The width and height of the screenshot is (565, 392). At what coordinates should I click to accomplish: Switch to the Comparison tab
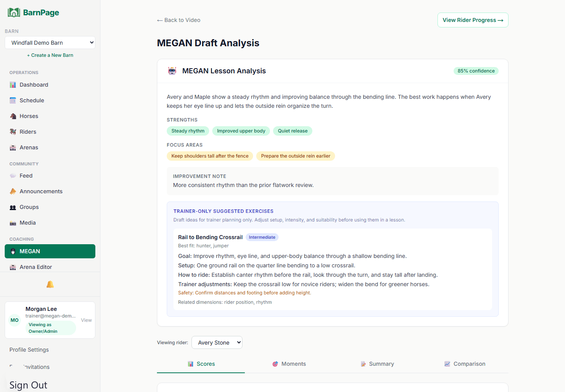465,364
